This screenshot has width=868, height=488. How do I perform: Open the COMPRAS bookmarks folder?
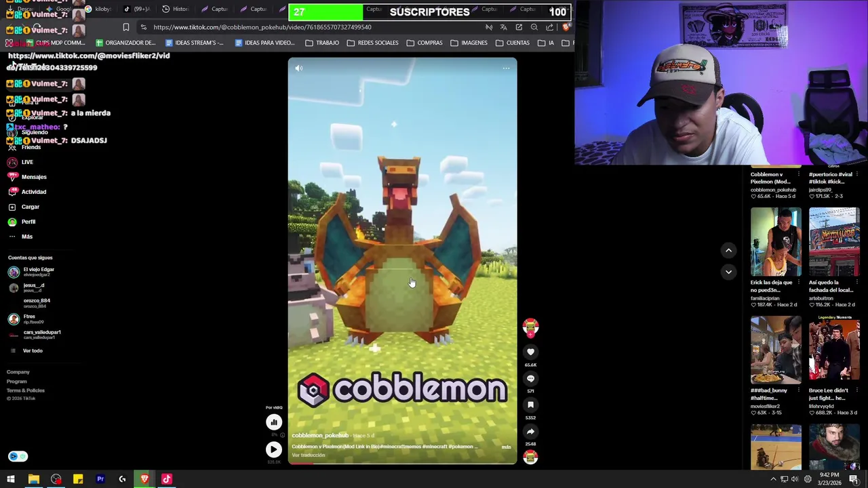[425, 43]
